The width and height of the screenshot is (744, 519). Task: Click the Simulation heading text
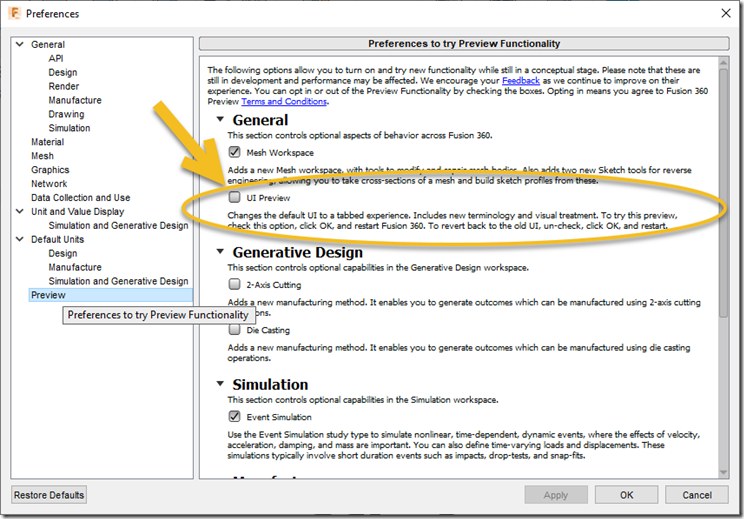coord(270,384)
